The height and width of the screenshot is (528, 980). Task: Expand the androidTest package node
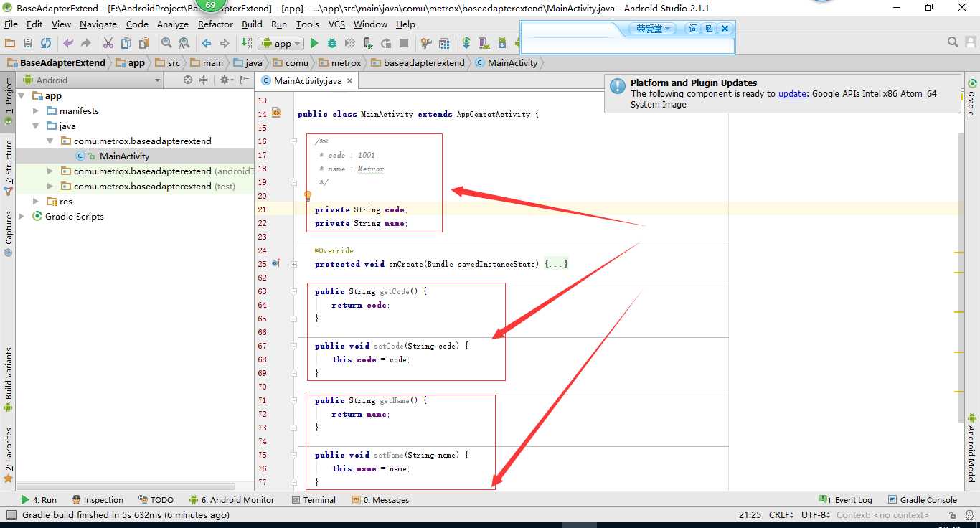point(50,171)
